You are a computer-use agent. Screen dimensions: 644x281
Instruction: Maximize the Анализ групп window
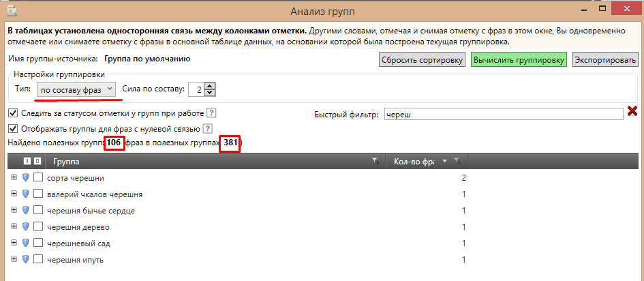[x=602, y=8]
